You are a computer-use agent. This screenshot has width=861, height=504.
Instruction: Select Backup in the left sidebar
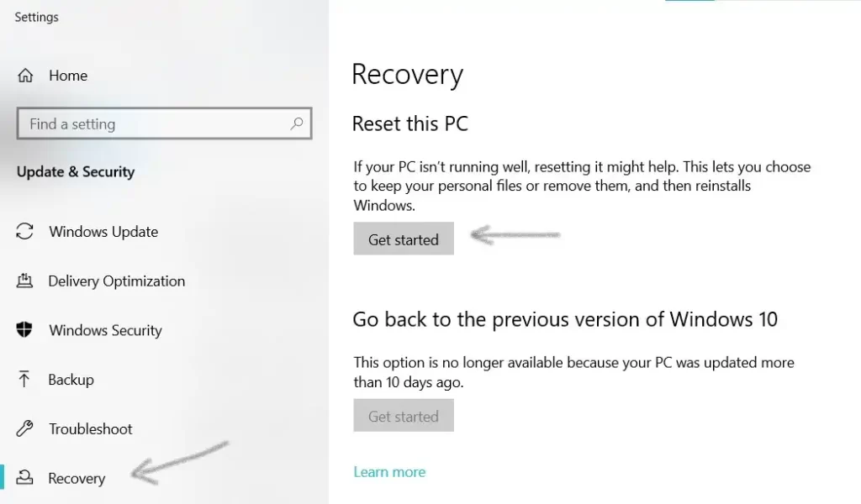(71, 380)
